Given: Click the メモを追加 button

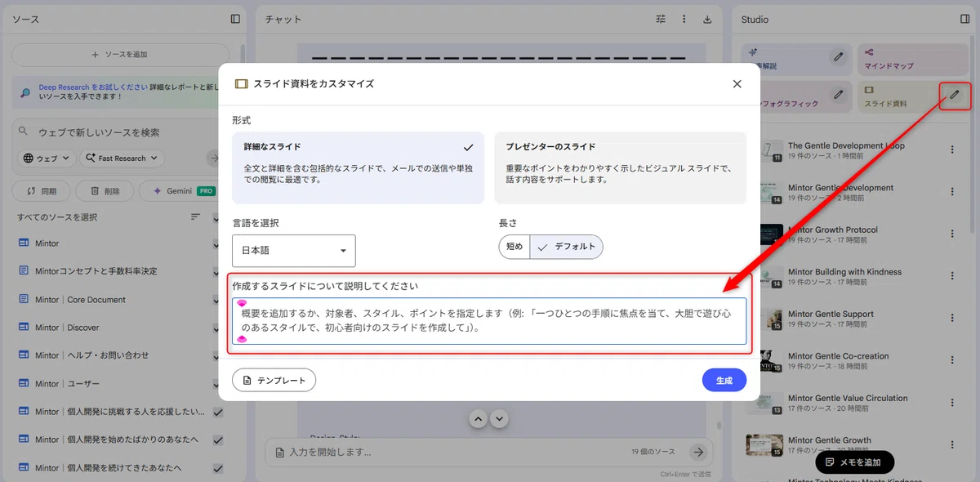Looking at the screenshot, I should 854,462.
